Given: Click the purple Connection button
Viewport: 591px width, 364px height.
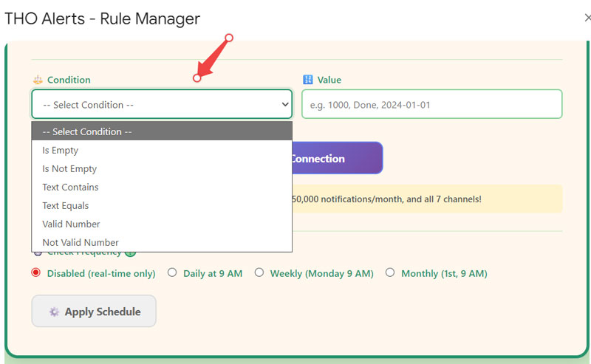Looking at the screenshot, I should point(338,158).
